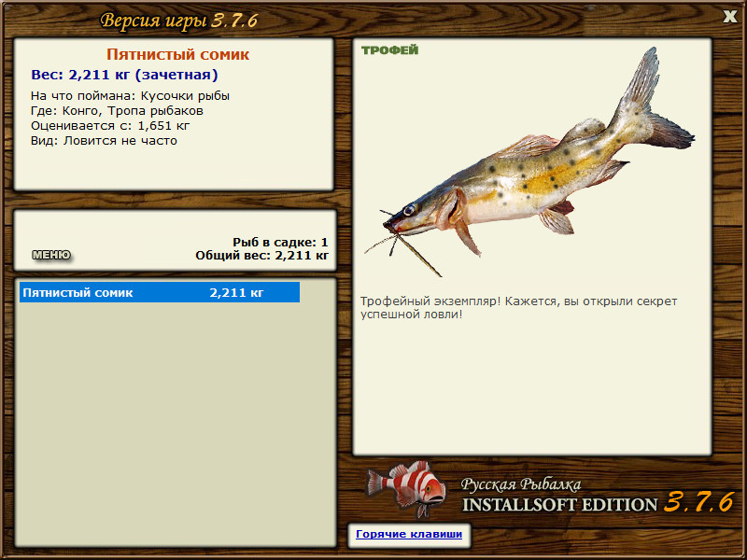Select Пятнистый сомик row in keepnet list
This screenshot has width=747, height=560.
(160, 292)
